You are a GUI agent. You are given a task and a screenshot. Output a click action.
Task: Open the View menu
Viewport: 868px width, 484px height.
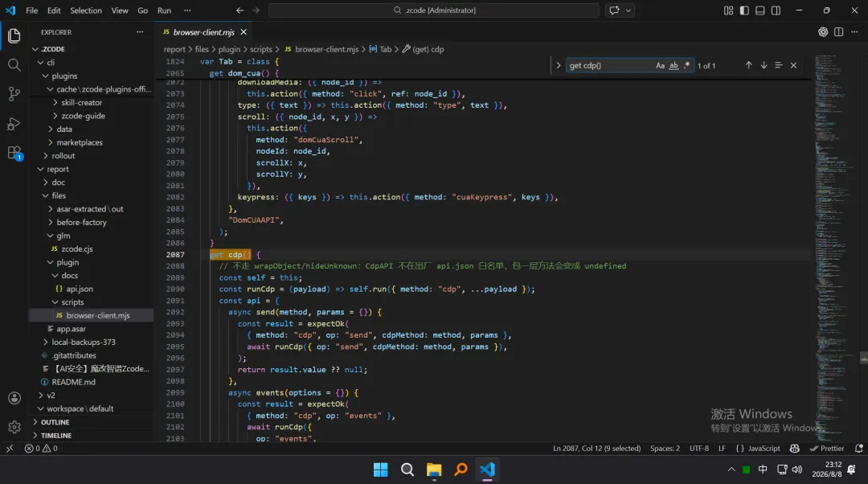(x=120, y=10)
